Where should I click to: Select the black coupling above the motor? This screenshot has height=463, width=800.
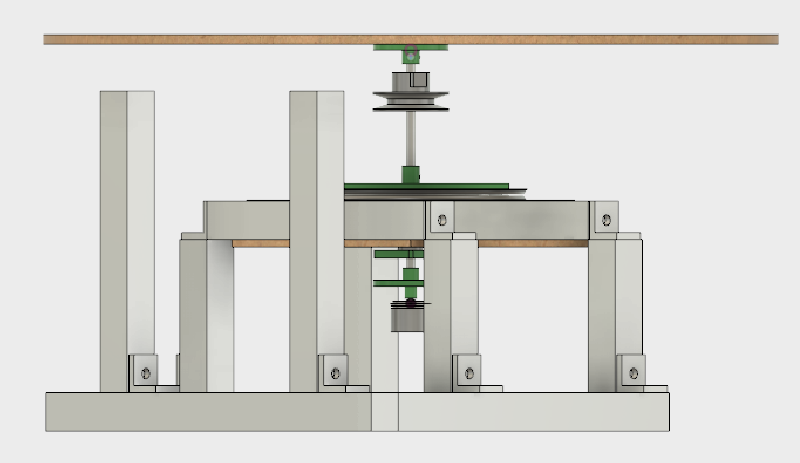pos(408,302)
